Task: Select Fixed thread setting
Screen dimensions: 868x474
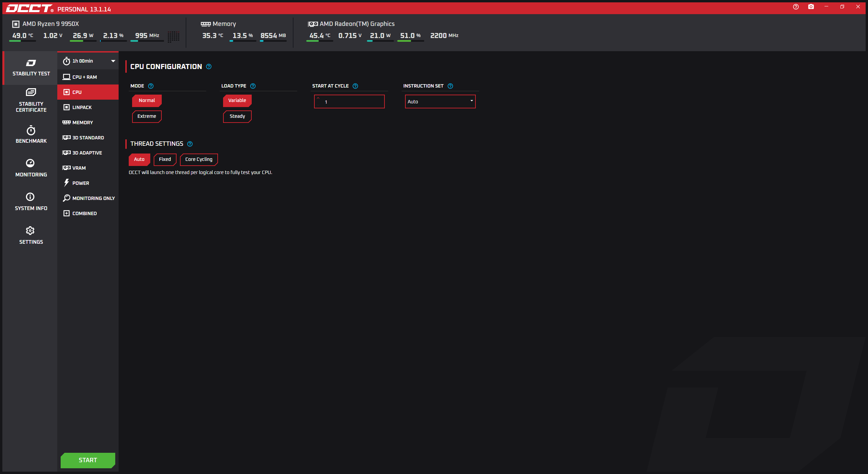Action: tap(165, 160)
